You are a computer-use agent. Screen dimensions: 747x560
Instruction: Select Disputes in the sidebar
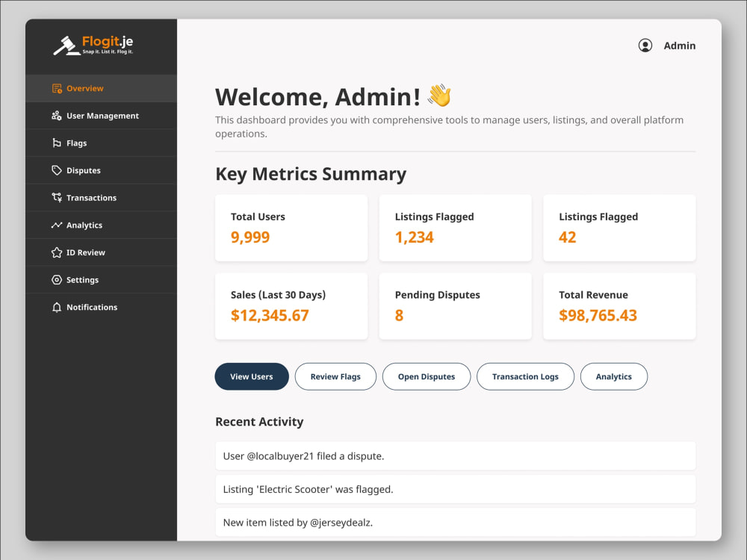(x=101, y=170)
